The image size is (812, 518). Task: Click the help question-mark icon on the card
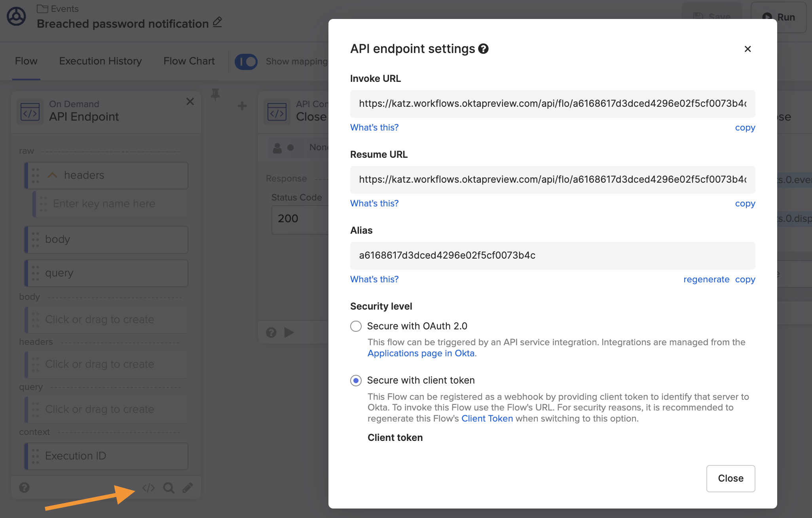pyautogui.click(x=24, y=488)
